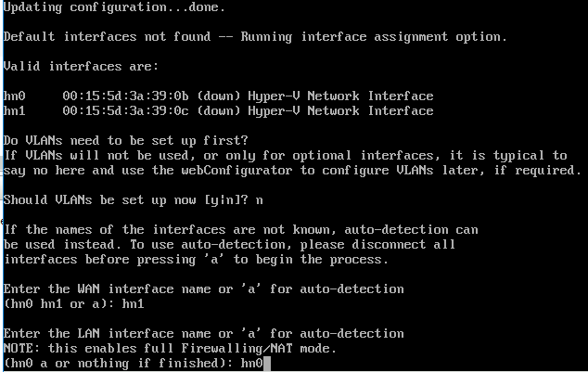The height and width of the screenshot is (372, 588).
Task: Click the 'Updating configuration...done.' line
Action: 114,7
